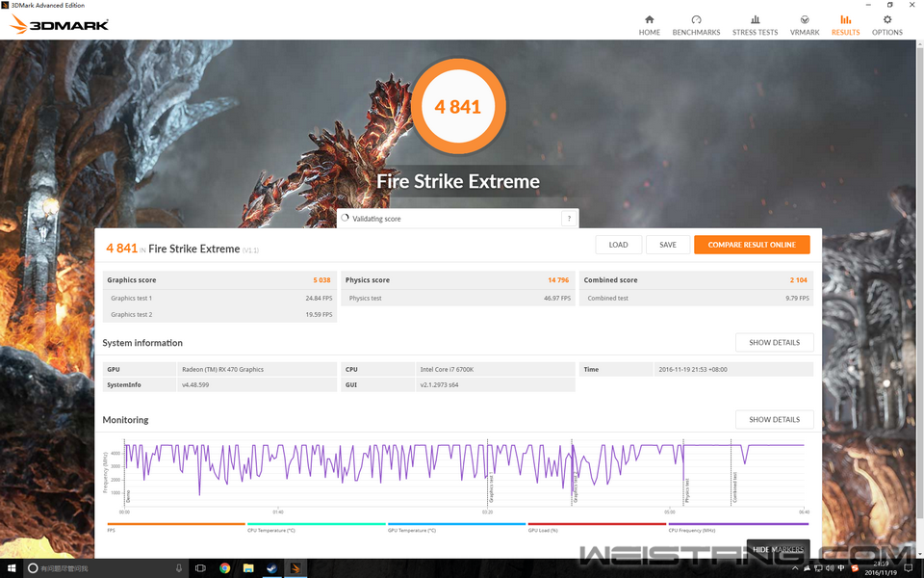Toggle the CPU Temperature graph legend
Image resolution: width=924 pixels, height=578 pixels.
tap(271, 529)
